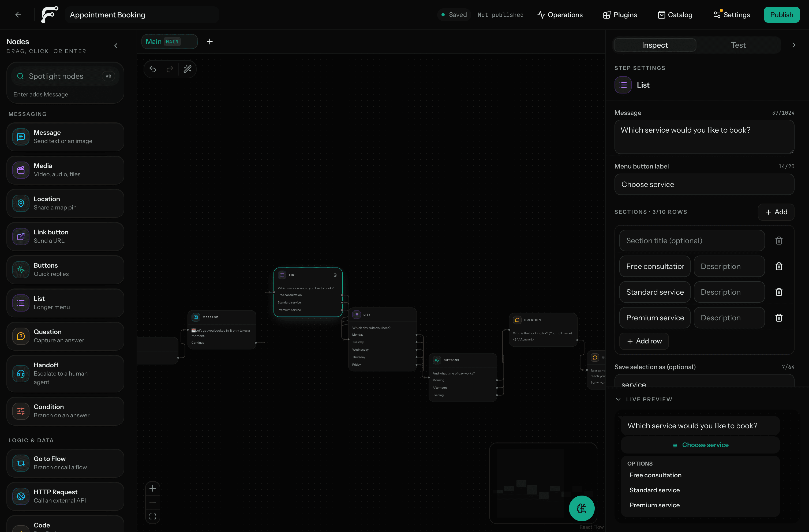Open the Operations page
This screenshot has height=532, width=809.
tap(560, 15)
